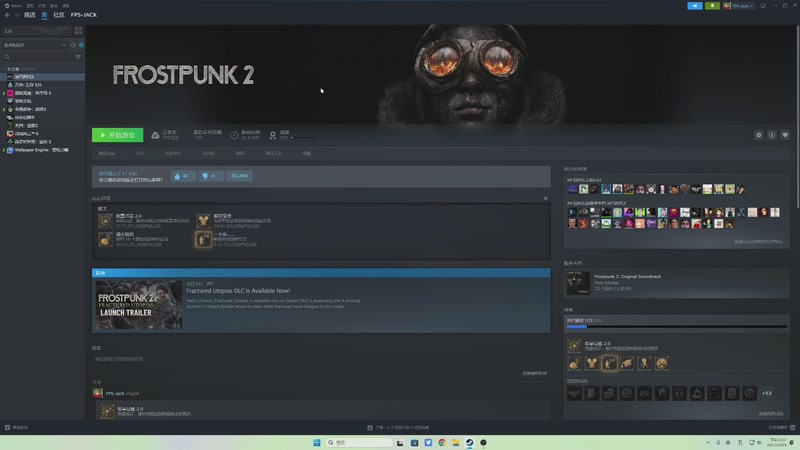Open the snail achievement icon in summary
800x450 pixels.
pos(106,239)
